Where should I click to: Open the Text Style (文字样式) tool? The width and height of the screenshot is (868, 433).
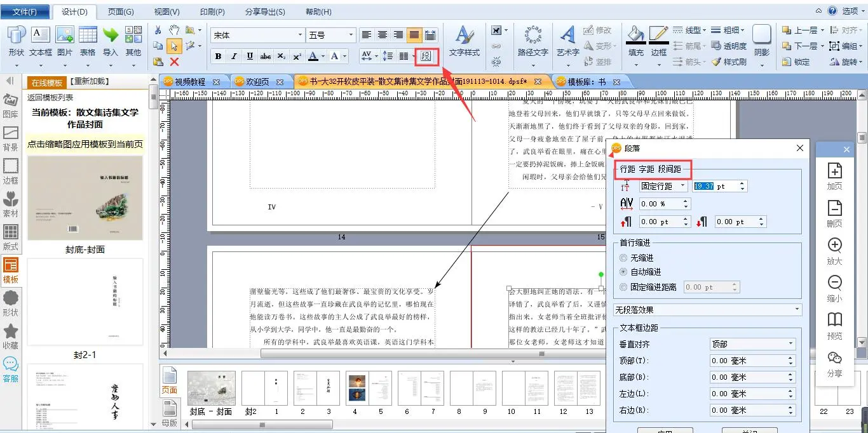click(464, 41)
